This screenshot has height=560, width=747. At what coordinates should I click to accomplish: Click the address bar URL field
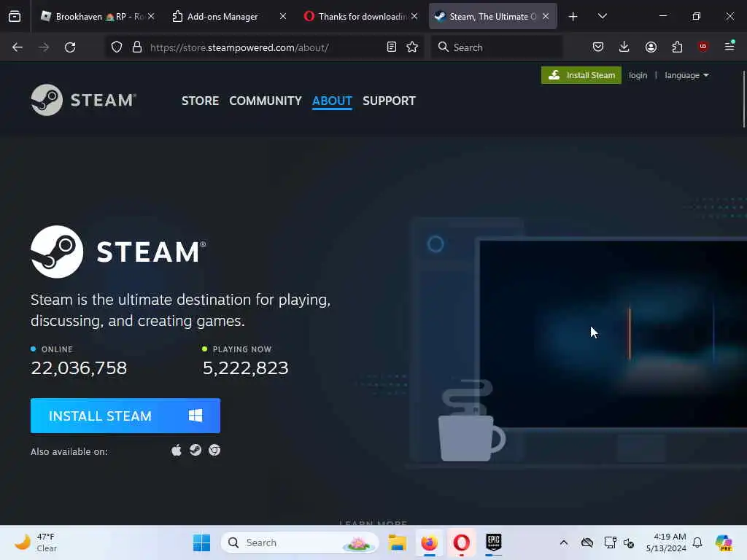pos(266,47)
